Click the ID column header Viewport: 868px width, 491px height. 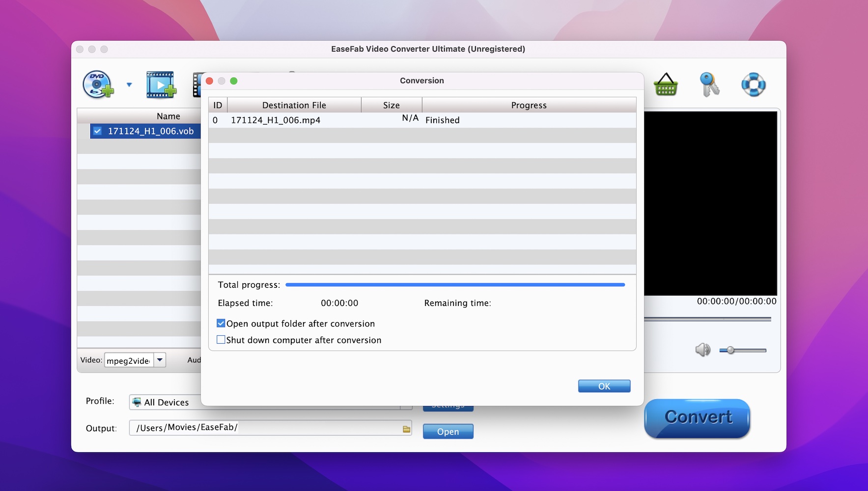point(218,105)
